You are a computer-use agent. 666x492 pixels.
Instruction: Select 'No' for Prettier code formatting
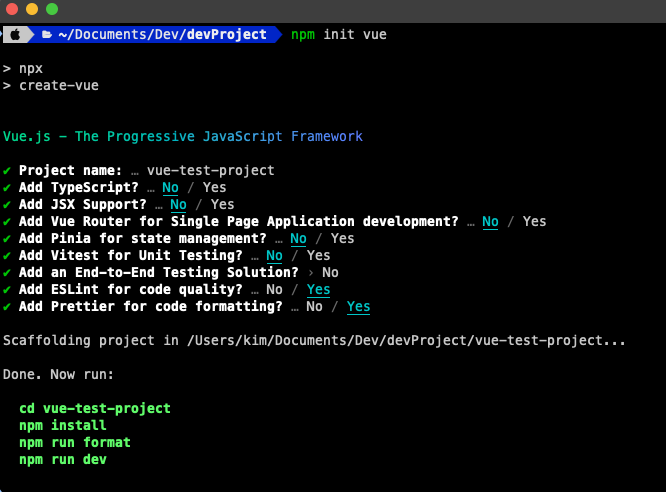coord(314,306)
